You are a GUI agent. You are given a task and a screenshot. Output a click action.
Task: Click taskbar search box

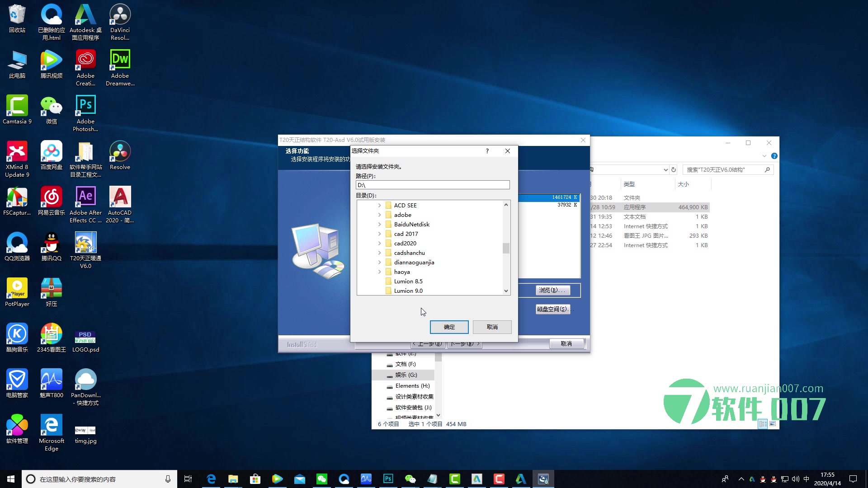coord(99,479)
